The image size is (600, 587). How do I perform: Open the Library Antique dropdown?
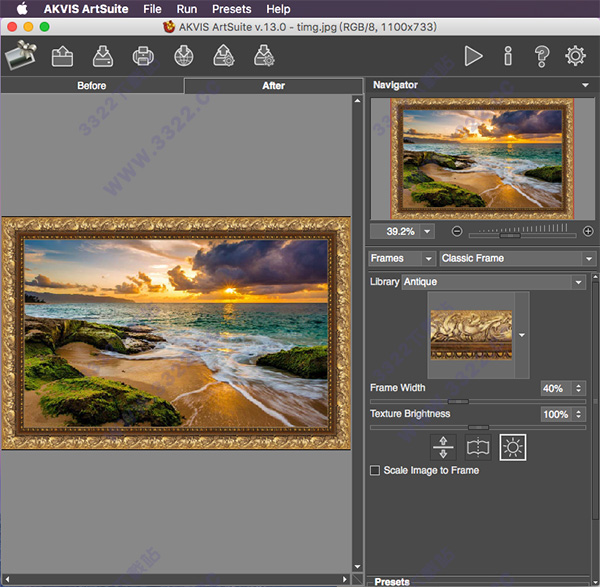[493, 282]
